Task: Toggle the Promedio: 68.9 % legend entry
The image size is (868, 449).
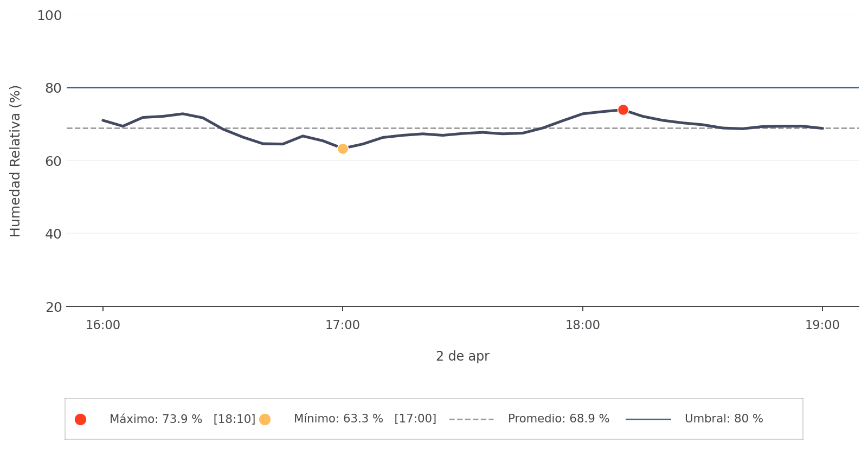Action: [x=558, y=419]
